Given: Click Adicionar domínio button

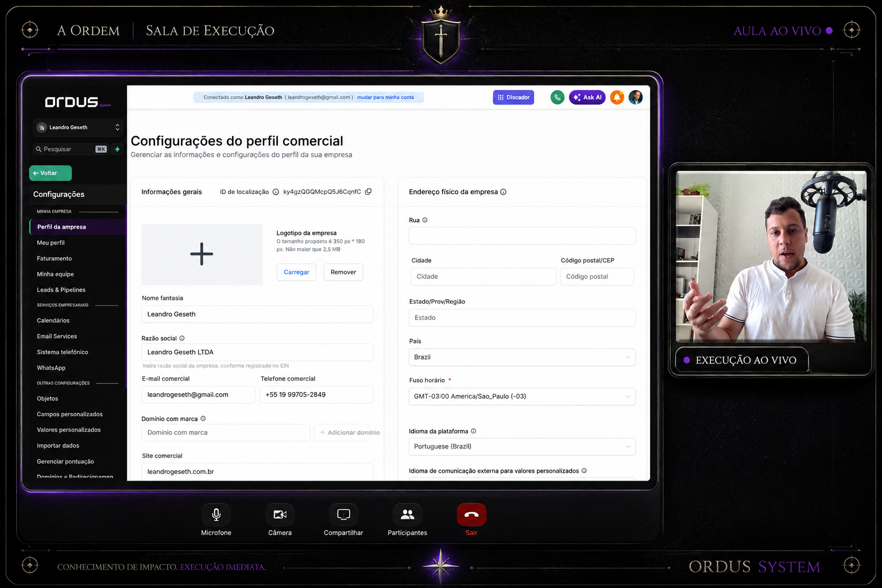Looking at the screenshot, I should (350, 432).
